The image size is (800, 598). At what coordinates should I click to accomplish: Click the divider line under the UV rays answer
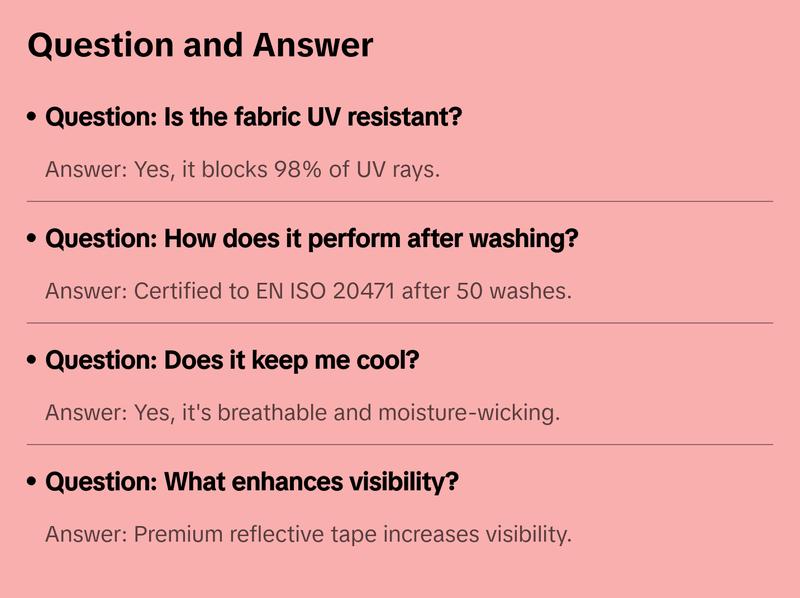[x=400, y=201]
